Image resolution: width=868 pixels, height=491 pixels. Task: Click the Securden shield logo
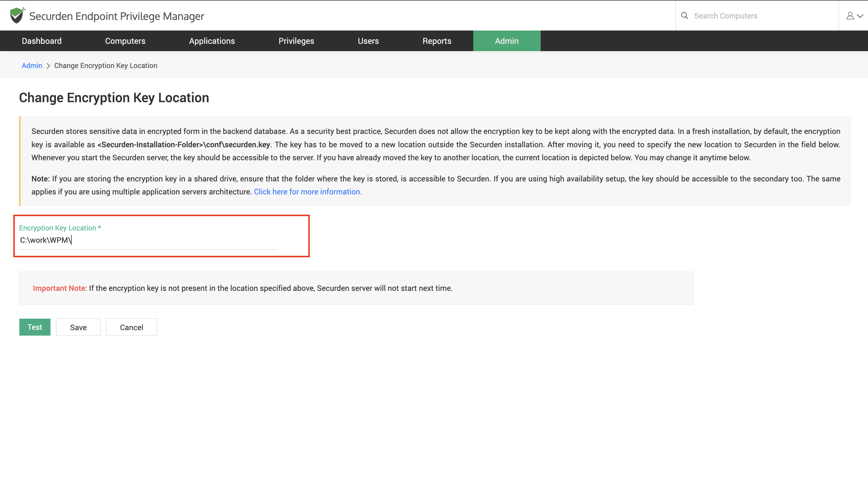[x=17, y=15]
